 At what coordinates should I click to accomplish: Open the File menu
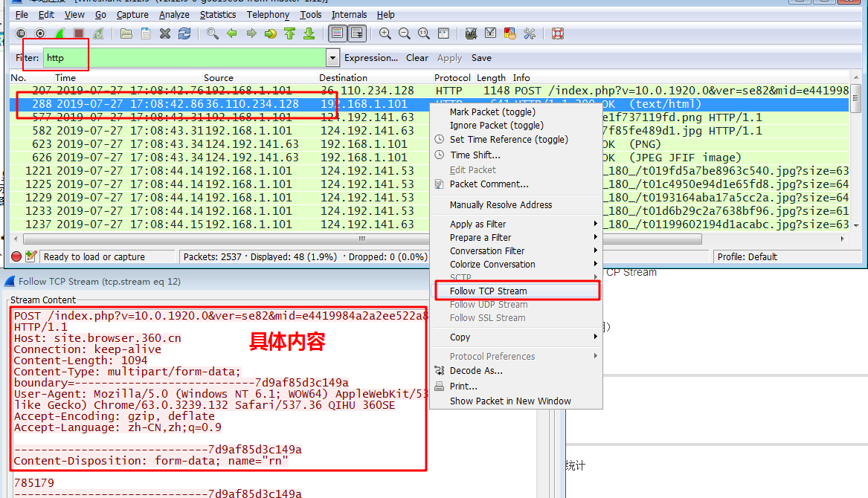(22, 14)
